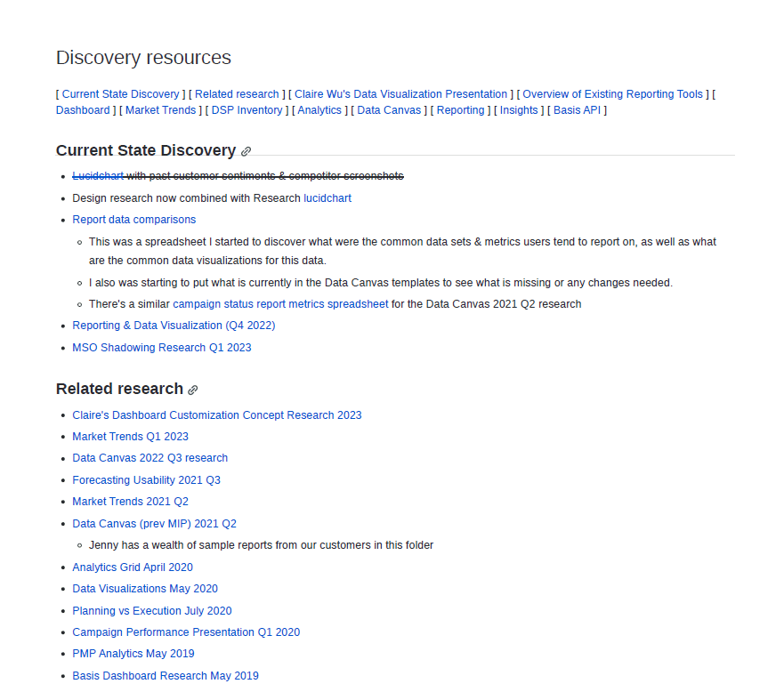
Task: Click anchor link icon beside Current State Discovery
Action: point(247,152)
